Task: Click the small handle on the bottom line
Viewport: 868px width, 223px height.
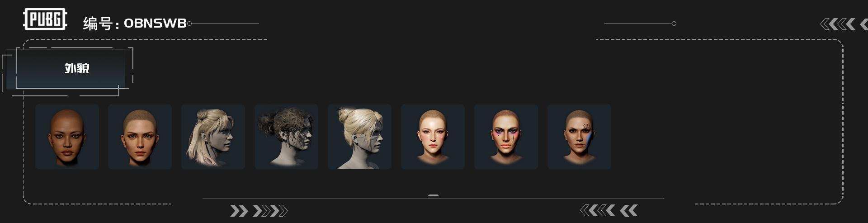Action: point(433,196)
